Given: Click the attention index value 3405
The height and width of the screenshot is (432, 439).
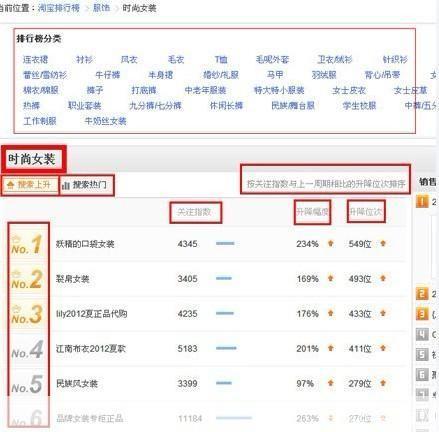Looking at the screenshot, I should (x=187, y=279).
